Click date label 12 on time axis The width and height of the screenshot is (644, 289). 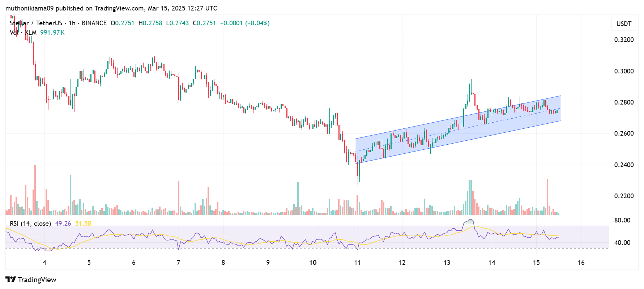402,263
